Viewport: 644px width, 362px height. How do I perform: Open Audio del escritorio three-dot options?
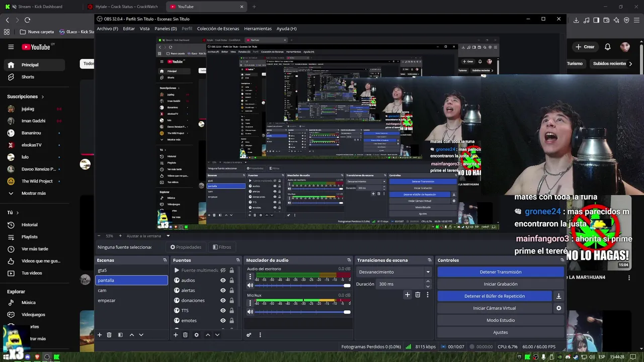tap(250, 277)
